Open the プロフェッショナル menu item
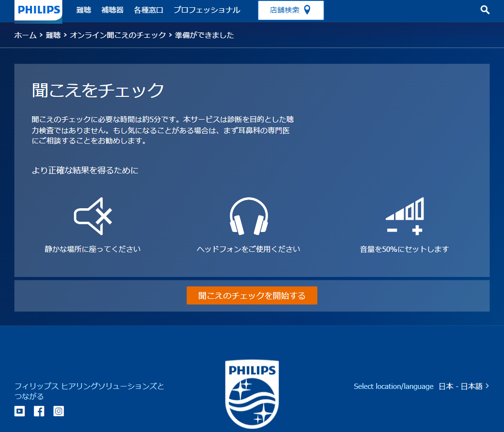This screenshot has width=504, height=432. point(206,10)
